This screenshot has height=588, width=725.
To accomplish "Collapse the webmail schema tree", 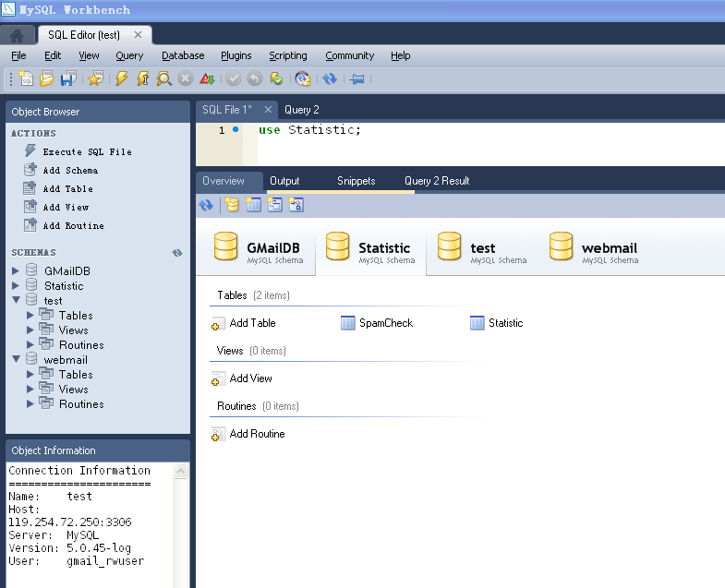I will tap(16, 360).
